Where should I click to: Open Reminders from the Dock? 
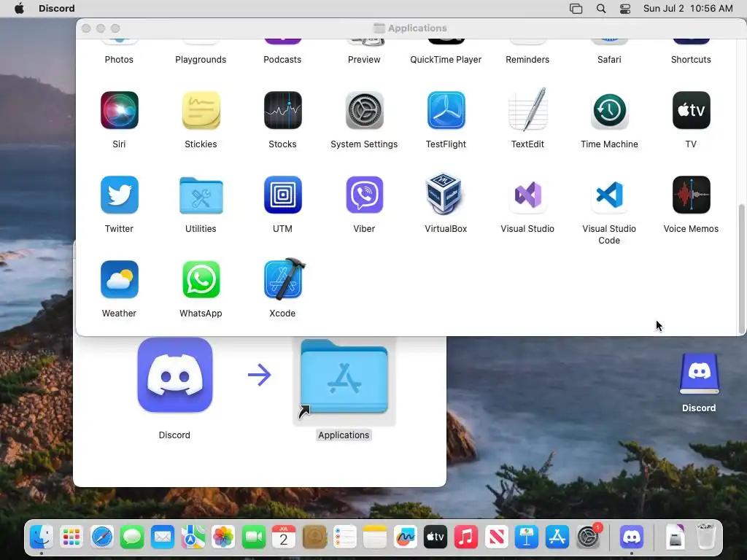(x=345, y=537)
